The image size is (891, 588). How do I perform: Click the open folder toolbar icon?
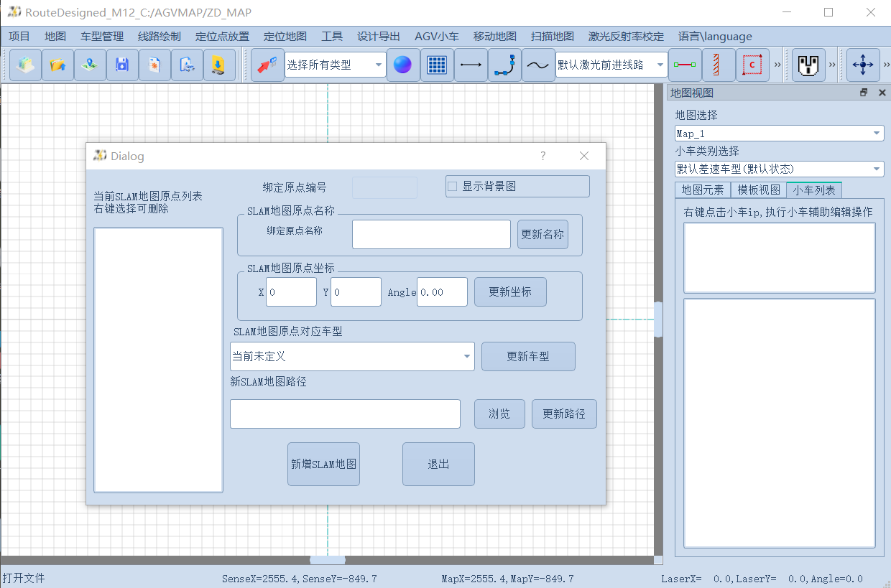(x=57, y=64)
